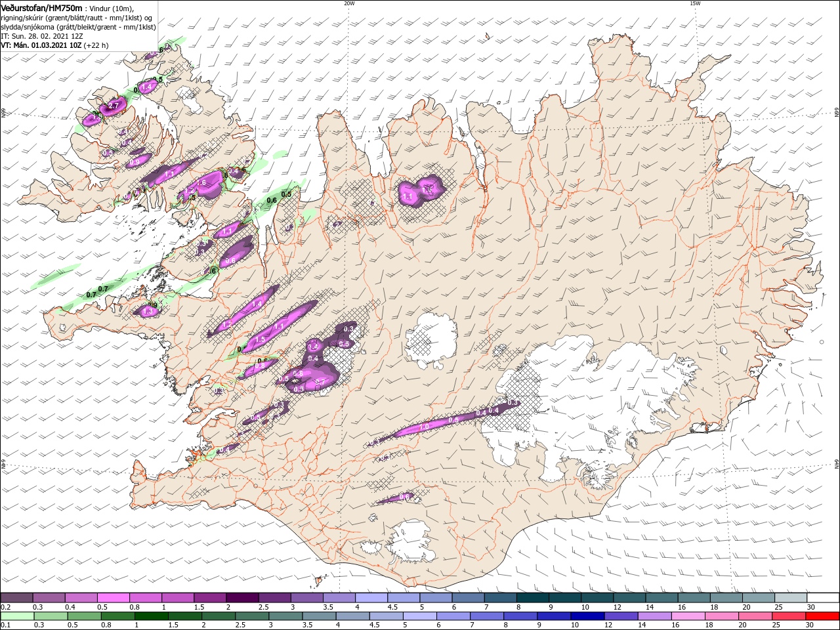Pick bright red rain swatch above 30

pyautogui.click(x=823, y=616)
